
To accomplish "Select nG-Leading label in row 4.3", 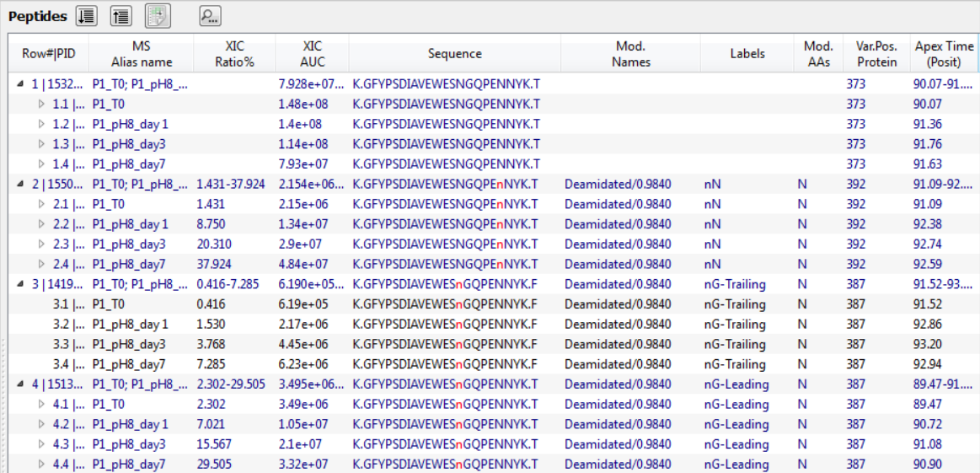I will point(736,444).
